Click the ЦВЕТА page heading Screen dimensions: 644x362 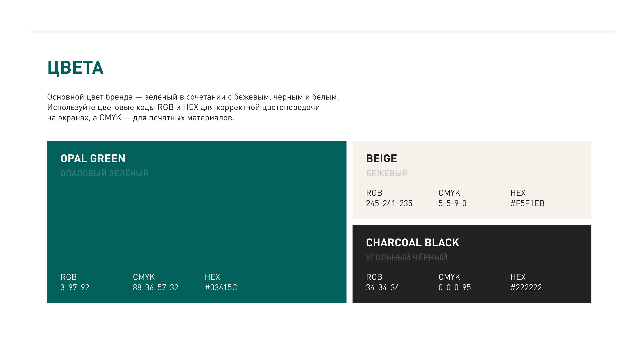[x=75, y=68]
